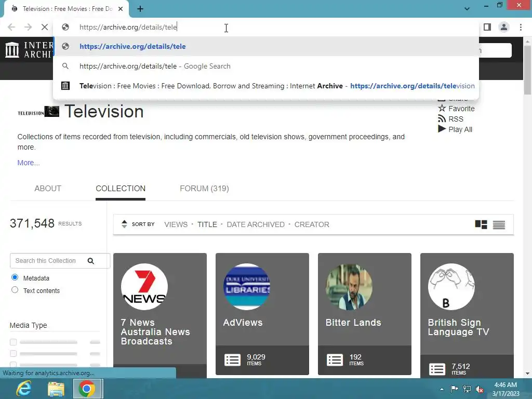Screen dimensions: 532x399
Task: Click the Favorite star icon
Action: point(442,108)
